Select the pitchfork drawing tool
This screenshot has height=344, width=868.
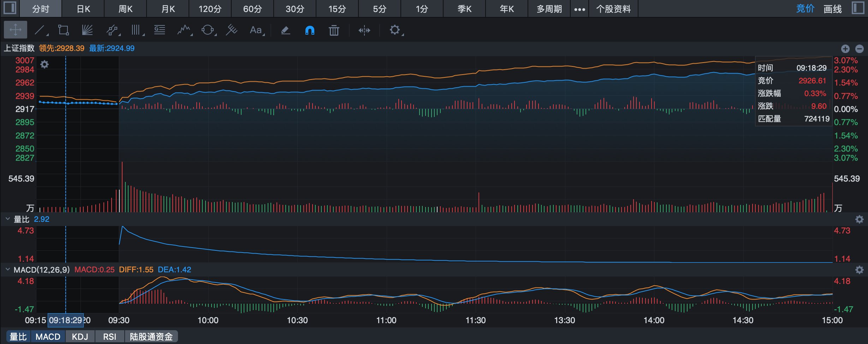coord(231,30)
